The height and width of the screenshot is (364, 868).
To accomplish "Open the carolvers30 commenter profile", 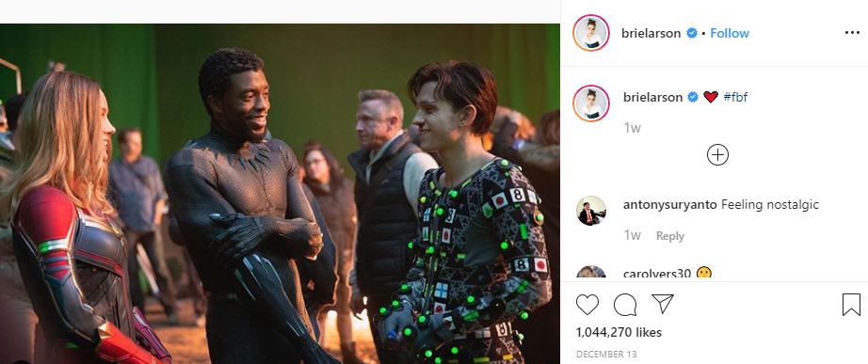I will point(657,274).
